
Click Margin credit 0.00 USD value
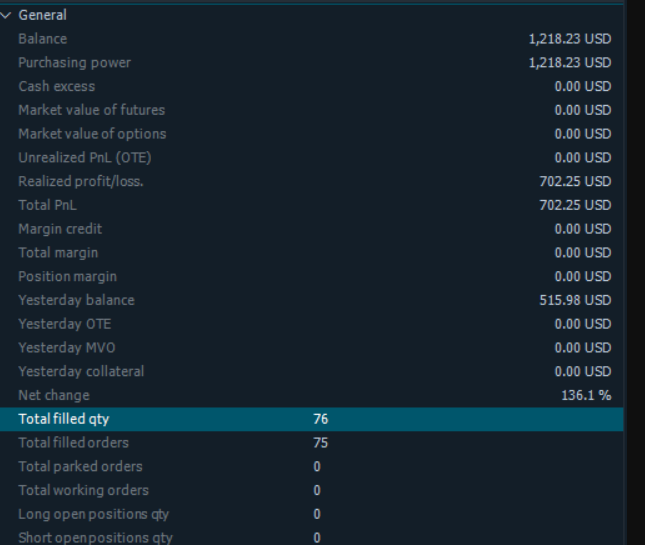pos(583,229)
